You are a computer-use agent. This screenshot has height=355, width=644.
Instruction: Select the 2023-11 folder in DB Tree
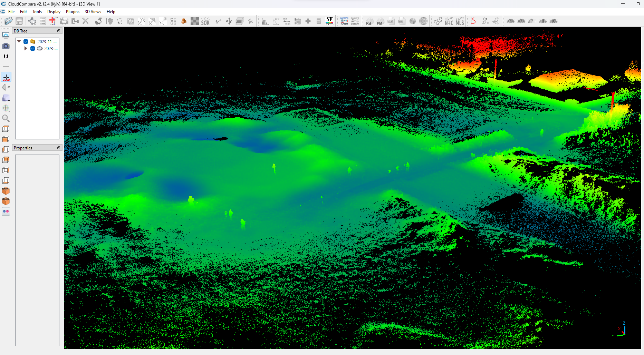tap(47, 41)
